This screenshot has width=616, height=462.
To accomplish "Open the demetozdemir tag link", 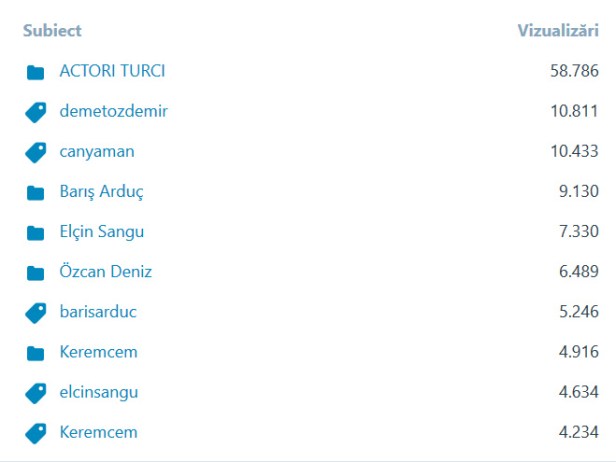I will [x=113, y=111].
